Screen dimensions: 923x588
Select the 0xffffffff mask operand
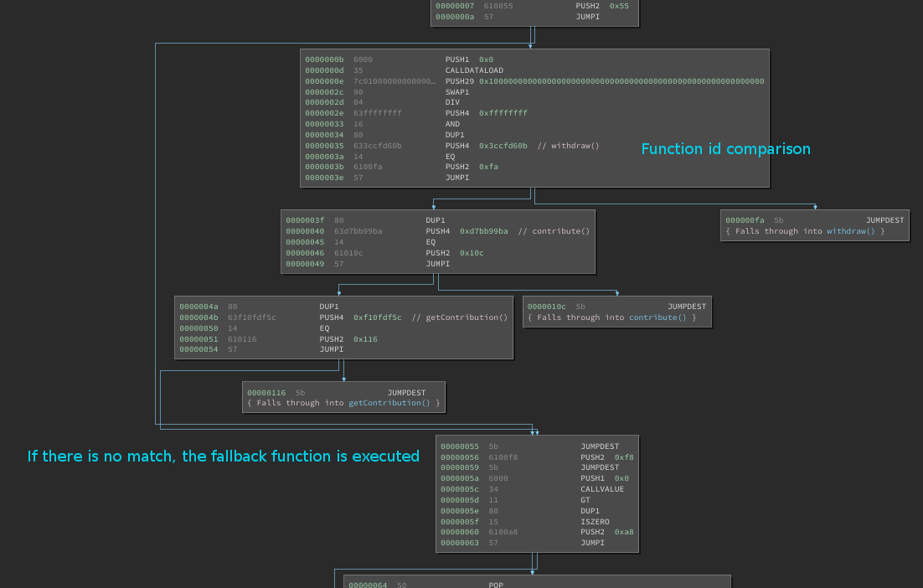point(503,113)
